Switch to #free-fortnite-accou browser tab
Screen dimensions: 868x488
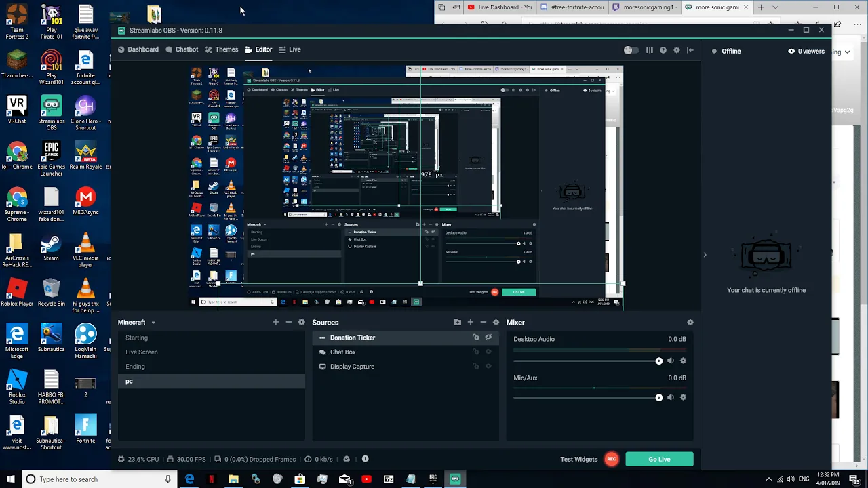point(572,7)
